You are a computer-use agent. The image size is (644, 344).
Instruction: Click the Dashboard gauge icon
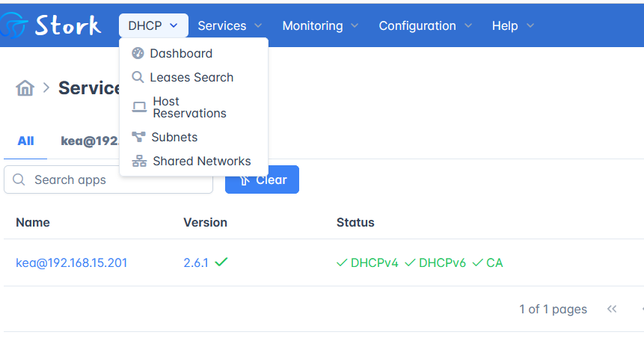(138, 53)
